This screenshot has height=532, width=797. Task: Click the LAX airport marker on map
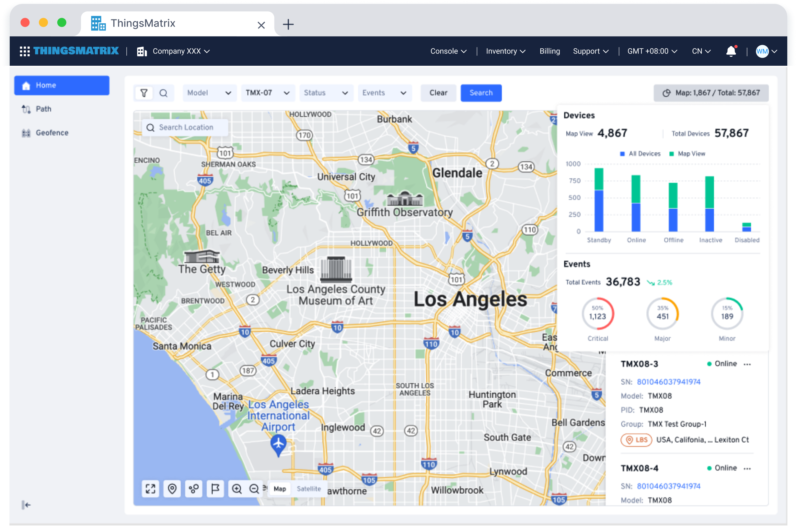(278, 445)
